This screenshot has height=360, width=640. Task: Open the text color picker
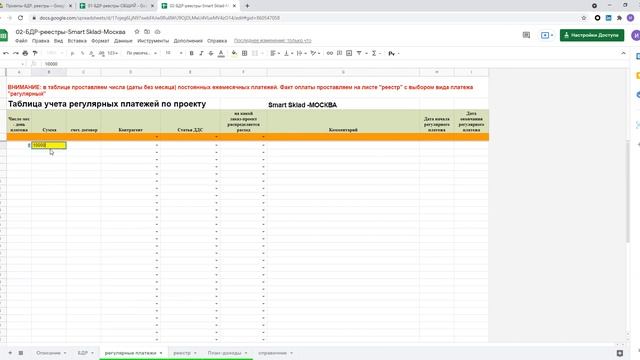[221, 53]
